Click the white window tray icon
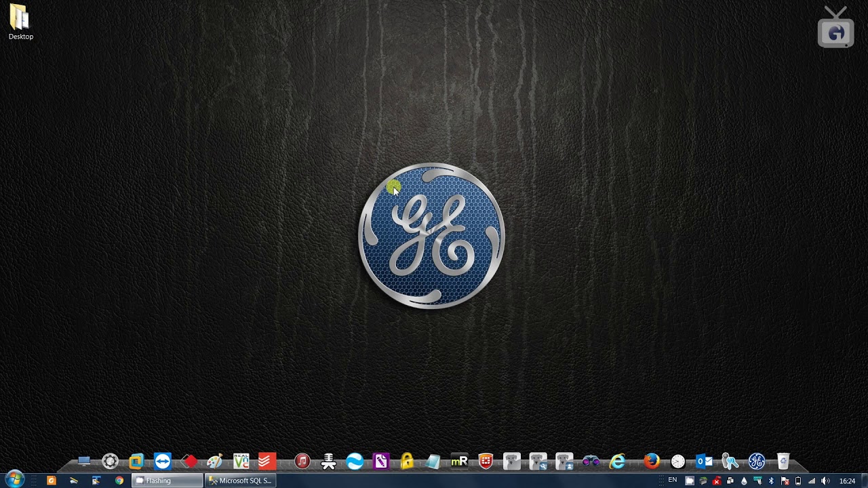 [690, 481]
